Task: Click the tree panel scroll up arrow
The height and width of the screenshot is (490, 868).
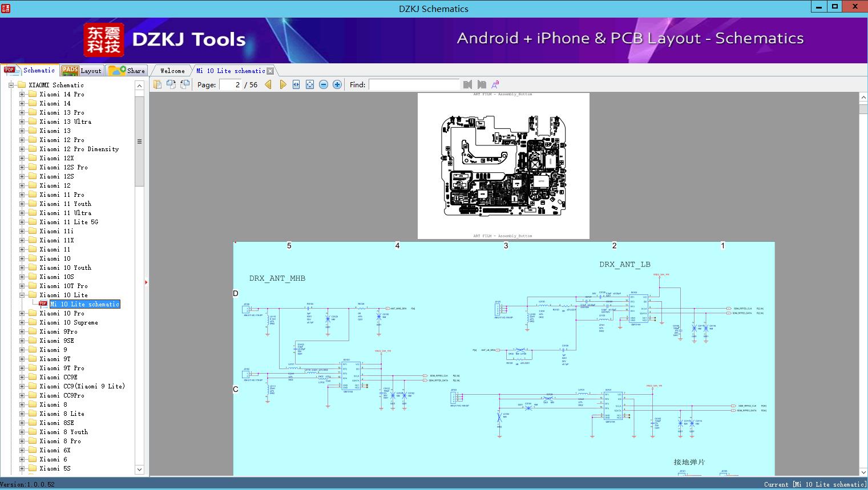Action: click(139, 86)
